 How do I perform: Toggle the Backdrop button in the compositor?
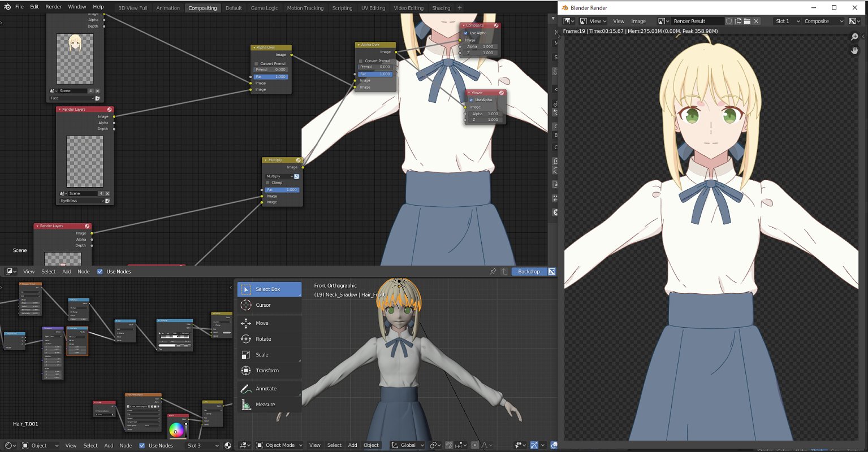(529, 272)
